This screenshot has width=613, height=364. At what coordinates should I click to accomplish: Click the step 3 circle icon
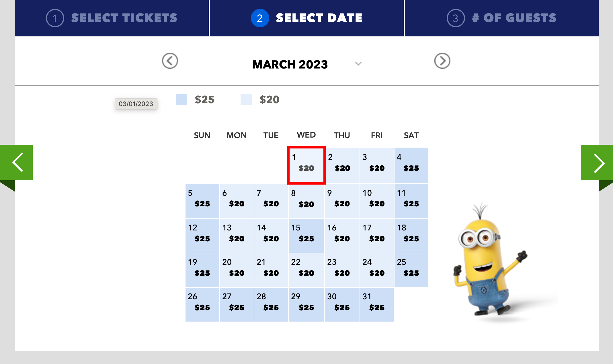click(456, 18)
